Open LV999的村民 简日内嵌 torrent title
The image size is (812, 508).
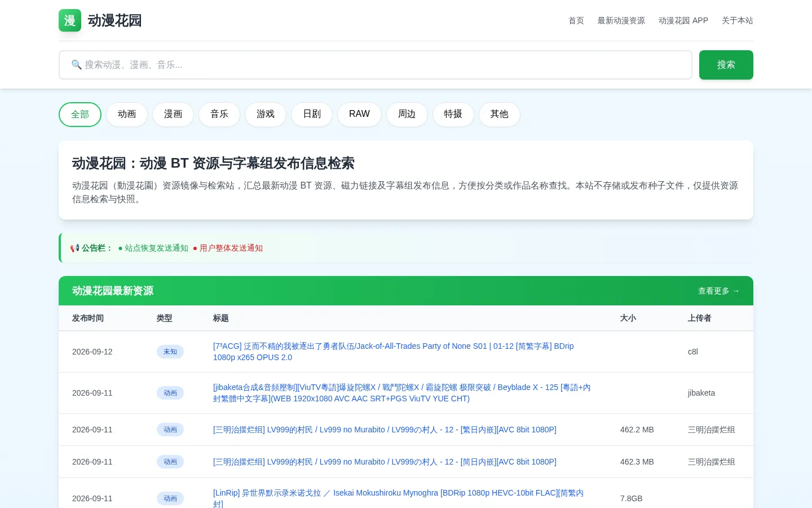[385, 462]
